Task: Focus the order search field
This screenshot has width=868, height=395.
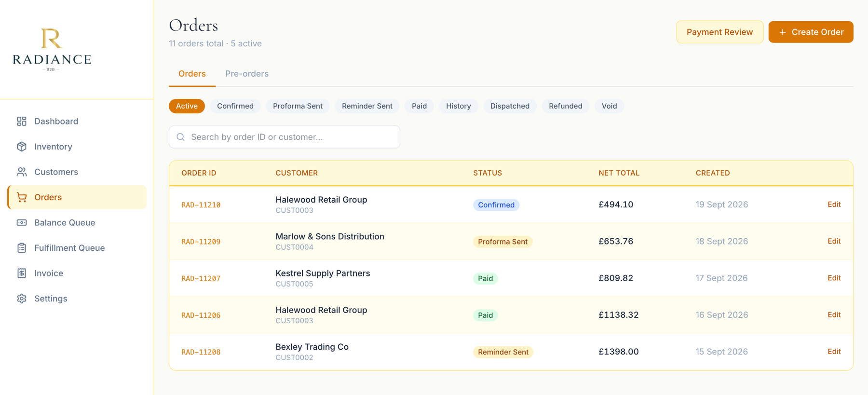Action: (285, 137)
